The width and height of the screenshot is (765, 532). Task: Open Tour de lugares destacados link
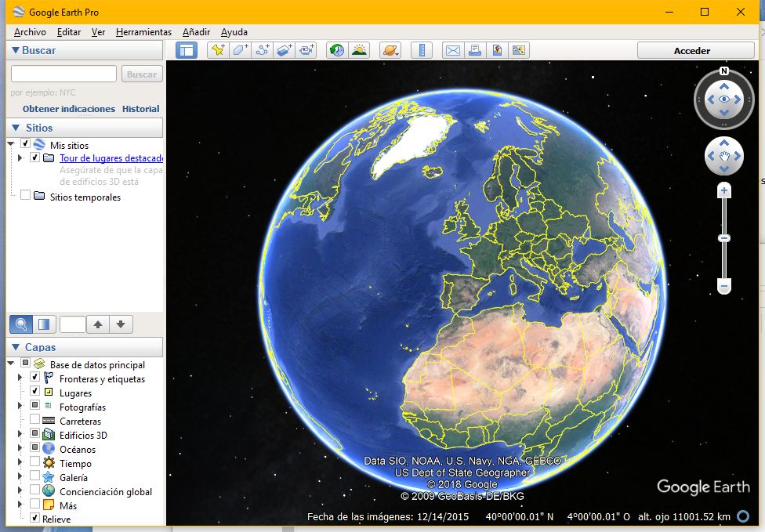(111, 158)
